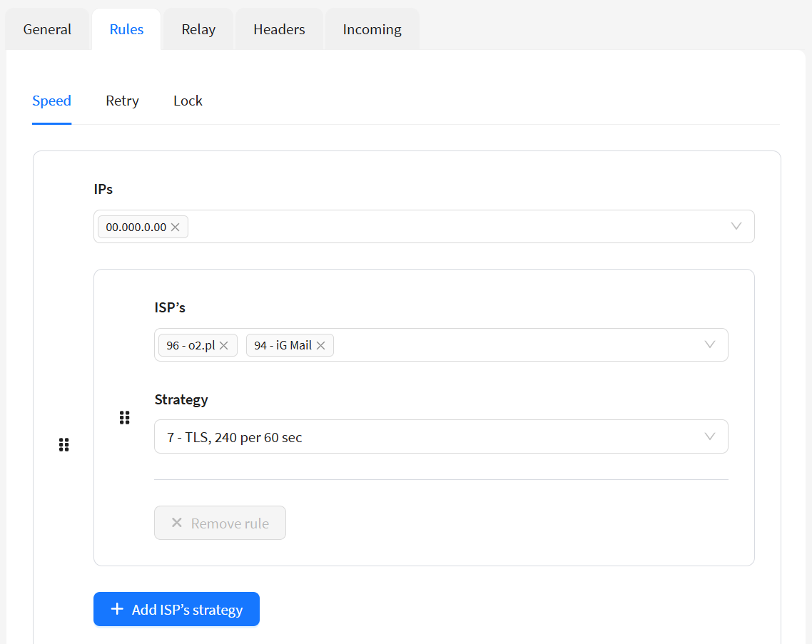The width and height of the screenshot is (812, 644).
Task: Remove the 96 - o2.pl ISP tag
Action: (x=224, y=345)
